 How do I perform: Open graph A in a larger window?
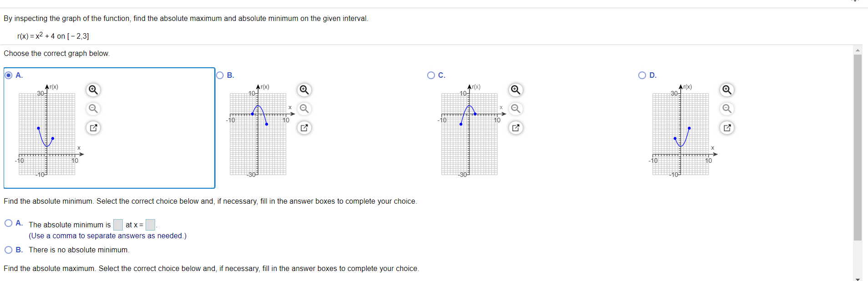coord(93,128)
